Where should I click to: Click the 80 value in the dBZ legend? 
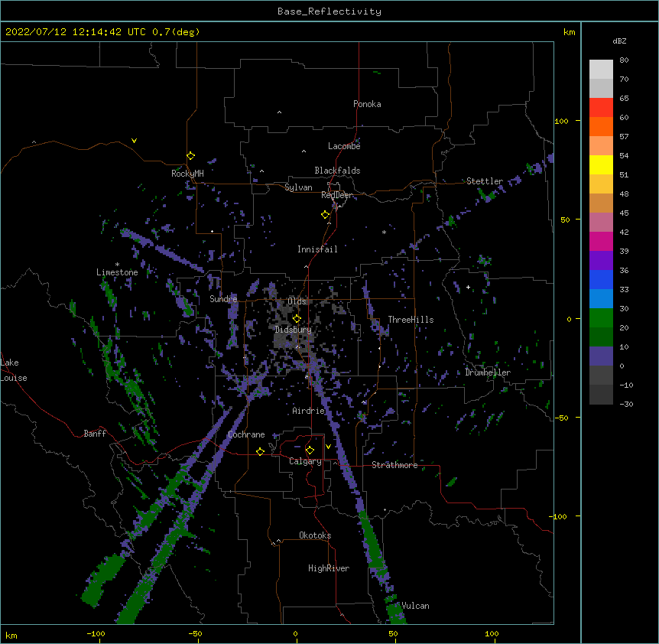(624, 60)
